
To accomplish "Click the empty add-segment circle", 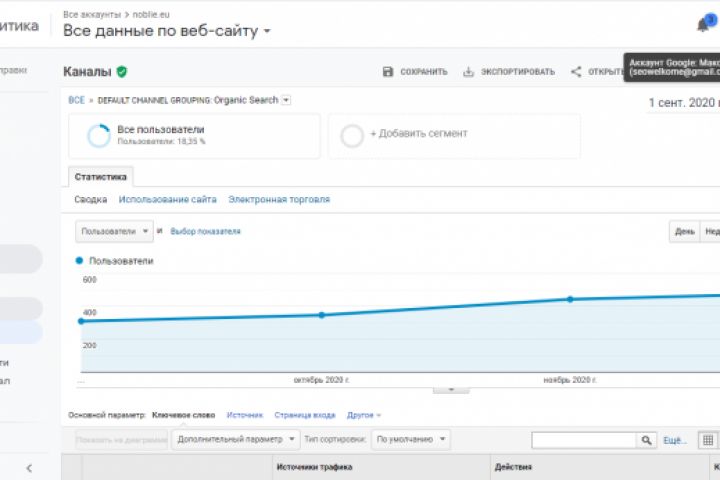I will tap(352, 136).
